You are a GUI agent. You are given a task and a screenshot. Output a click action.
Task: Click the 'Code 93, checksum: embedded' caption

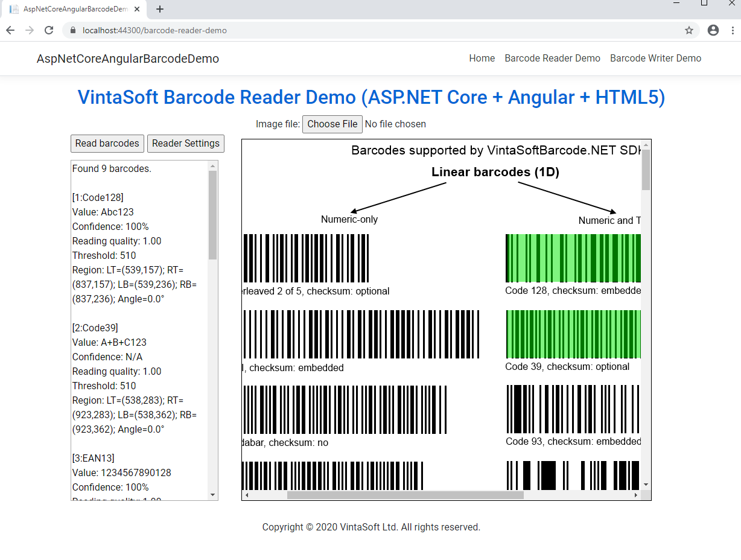573,441
